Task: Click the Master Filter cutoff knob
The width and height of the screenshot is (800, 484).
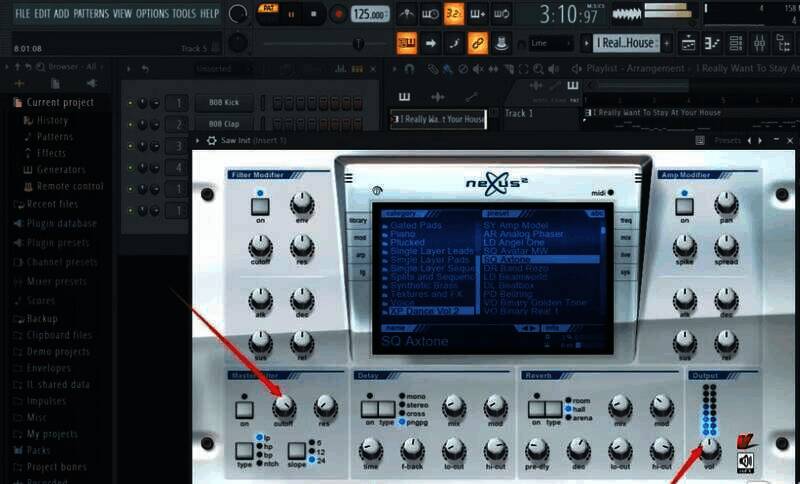Action: pyautogui.click(x=284, y=407)
